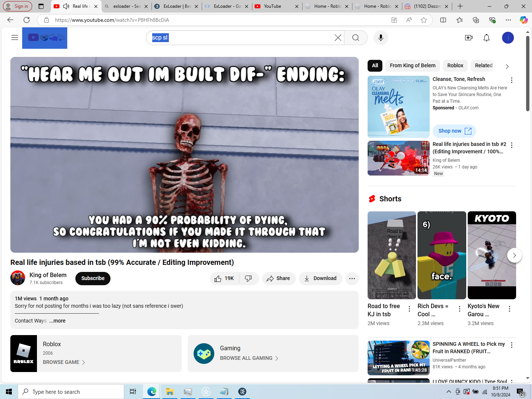Open options for Kyoto's New Garou short
Screen dimensions: 532x399
coord(509,309)
